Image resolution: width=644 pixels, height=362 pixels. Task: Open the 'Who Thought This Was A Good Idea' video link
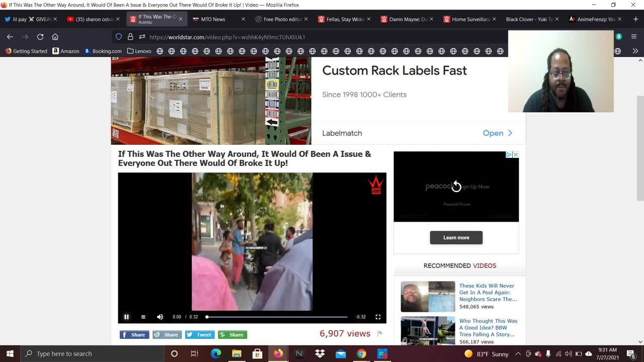tap(488, 328)
